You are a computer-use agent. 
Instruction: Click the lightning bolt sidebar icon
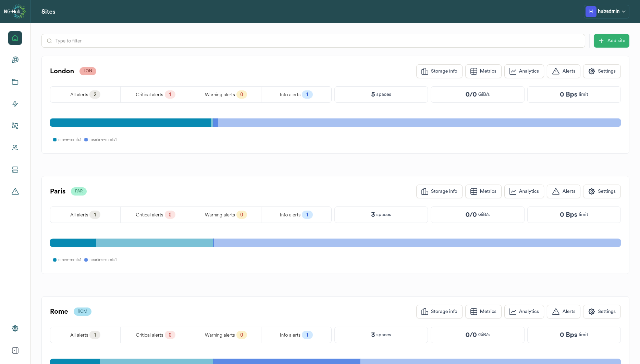point(15,104)
